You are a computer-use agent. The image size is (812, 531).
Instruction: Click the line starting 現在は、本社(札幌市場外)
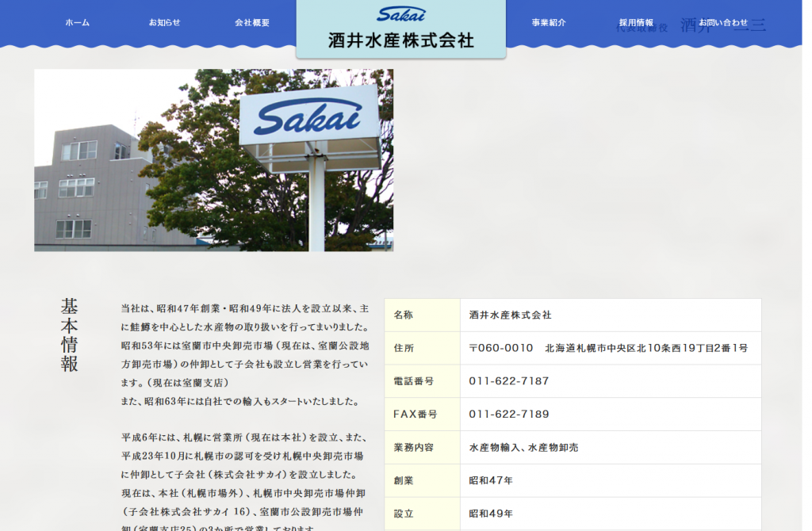[x=243, y=494]
